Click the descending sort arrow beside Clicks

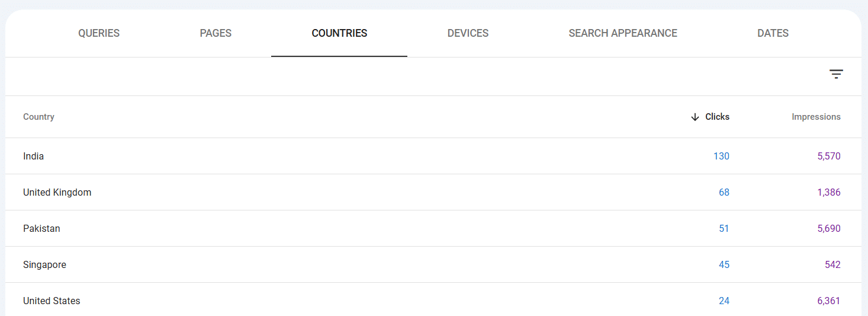tap(695, 117)
